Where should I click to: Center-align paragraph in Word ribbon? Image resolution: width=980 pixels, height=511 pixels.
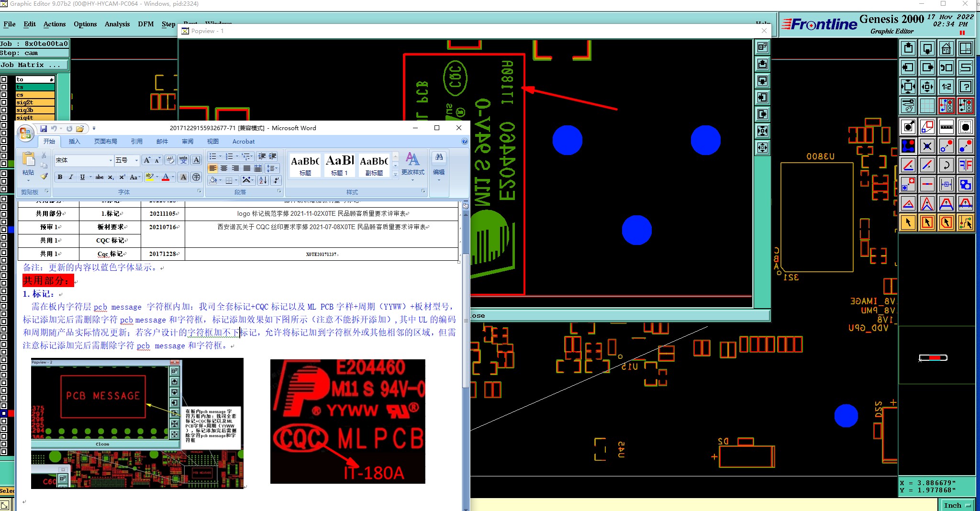[224, 168]
